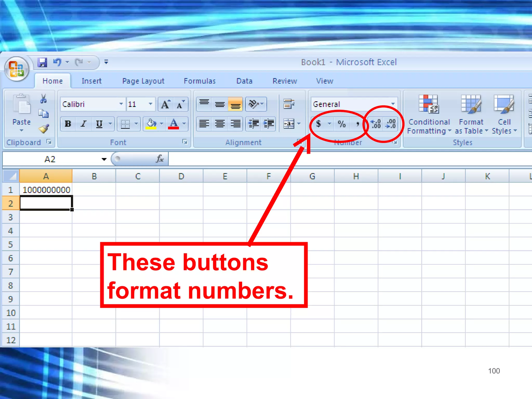Open Font group dialog launcher
Viewport: 532px width, 399px height.
pos(185,142)
